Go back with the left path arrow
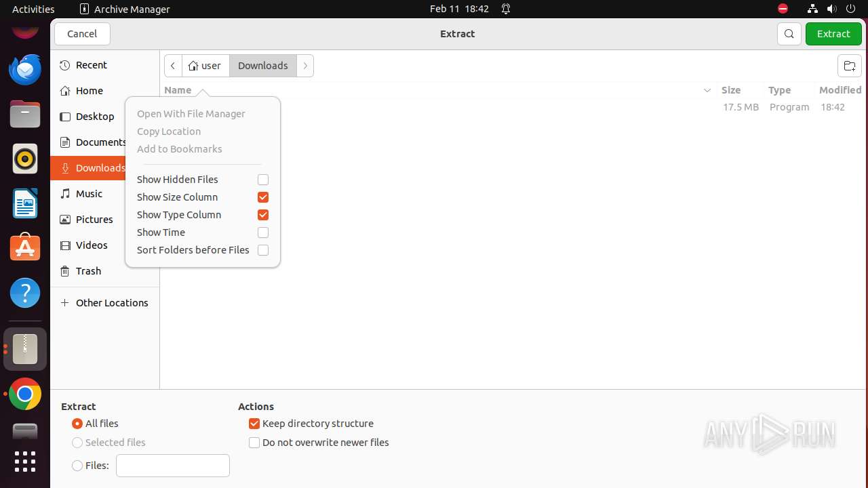This screenshot has height=488, width=868. [x=173, y=66]
